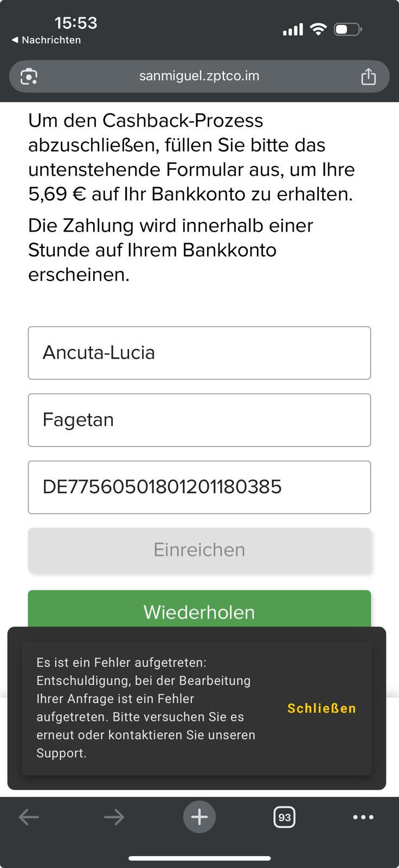The width and height of the screenshot is (399, 868).
Task: Tap the error message text
Action: point(146,707)
